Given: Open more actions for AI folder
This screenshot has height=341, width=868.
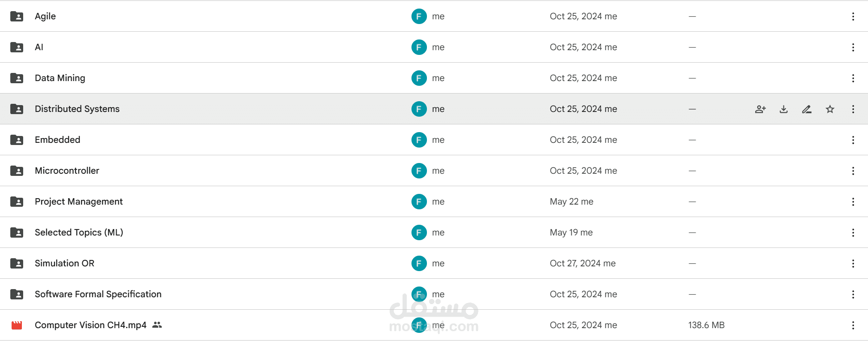Looking at the screenshot, I should point(853,47).
